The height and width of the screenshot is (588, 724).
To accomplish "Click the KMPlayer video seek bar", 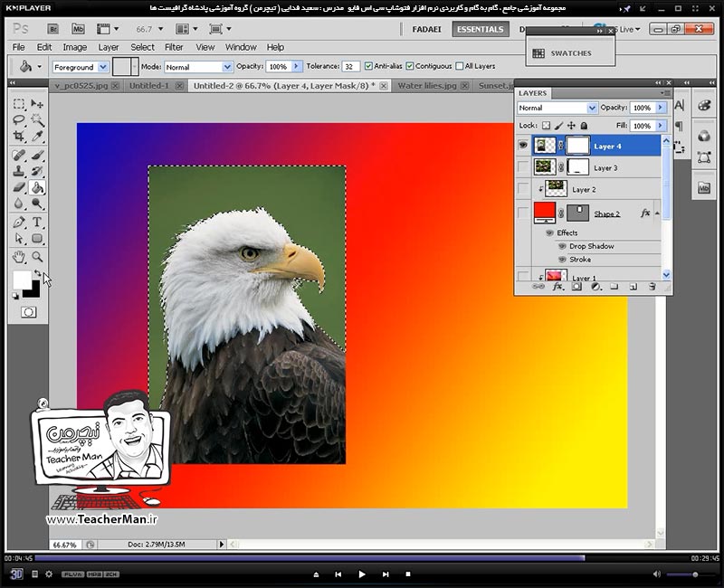I will point(360,558).
